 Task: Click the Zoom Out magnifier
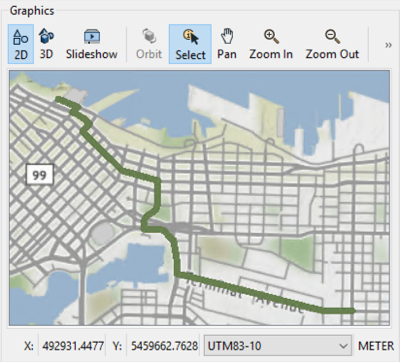pyautogui.click(x=332, y=44)
